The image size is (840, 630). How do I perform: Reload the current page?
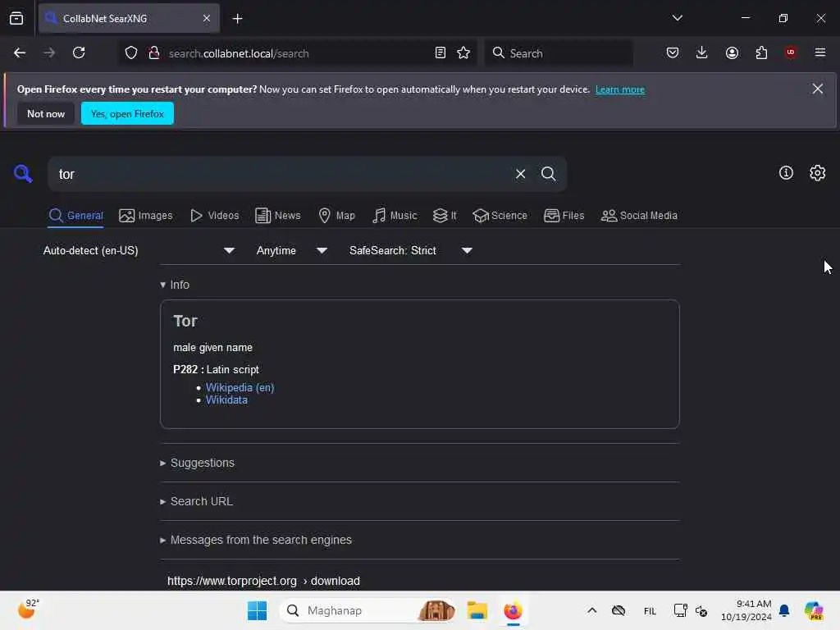click(79, 52)
